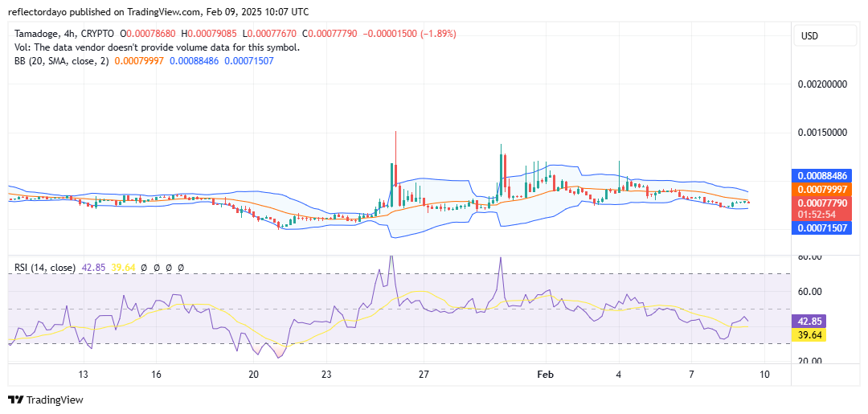Select the volume data notice line
The height and width of the screenshot is (414, 868).
tap(158, 47)
